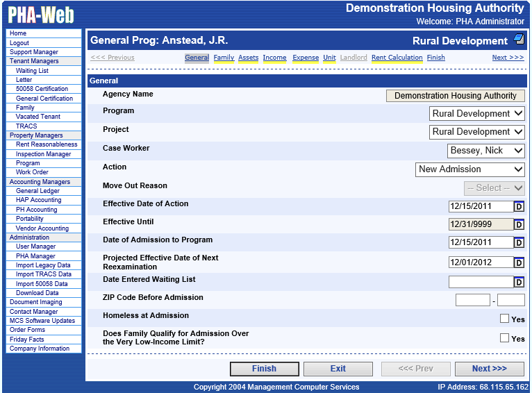Click the PHA-Web logo
The width and height of the screenshot is (532, 393).
(x=41, y=15)
